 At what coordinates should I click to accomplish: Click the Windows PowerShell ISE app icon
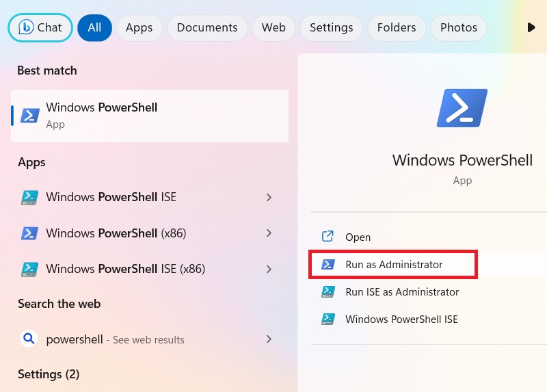(x=30, y=197)
